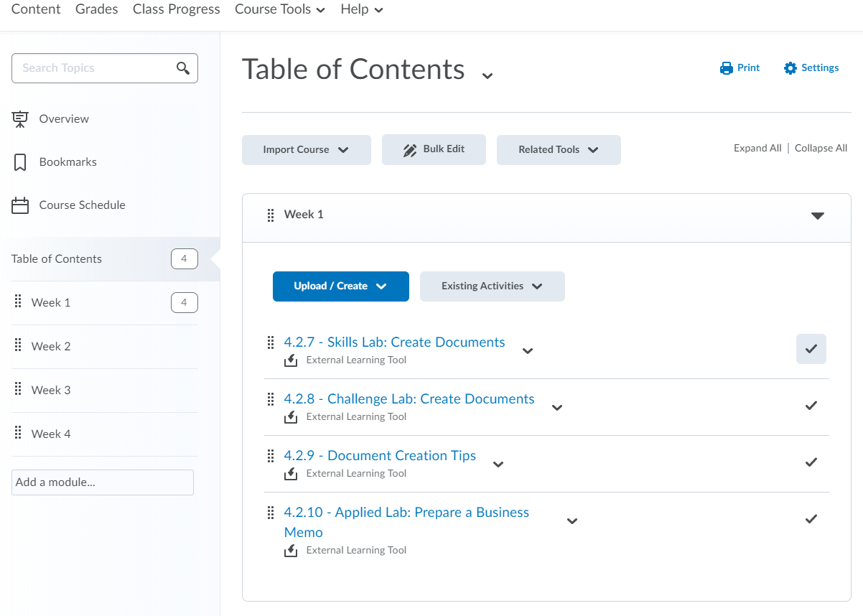Click external tool icon under 4.2.7 Skills Lab
Viewport: 863px width, 616px height.
coord(291,360)
